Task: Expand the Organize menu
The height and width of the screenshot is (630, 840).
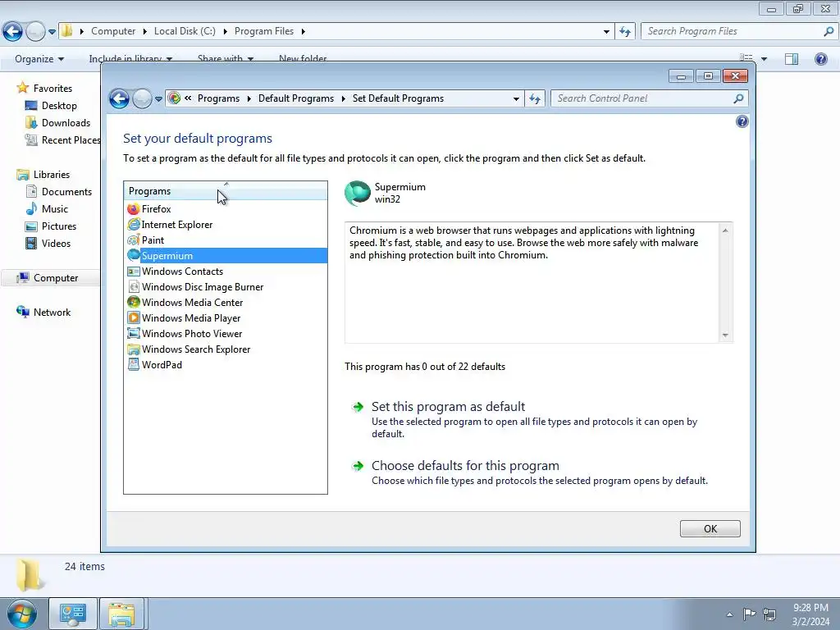Action: click(39, 59)
